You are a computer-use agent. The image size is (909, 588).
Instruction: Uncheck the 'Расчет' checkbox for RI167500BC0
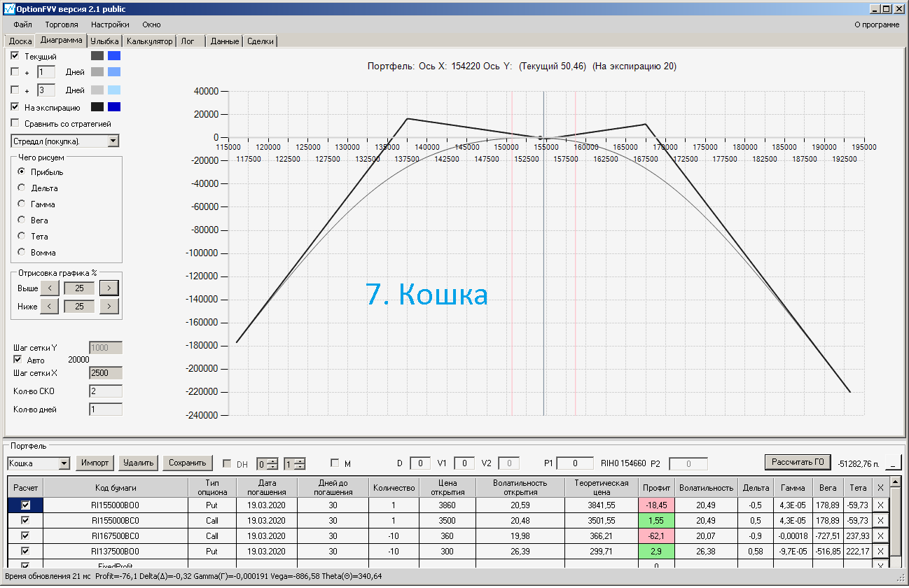26,535
